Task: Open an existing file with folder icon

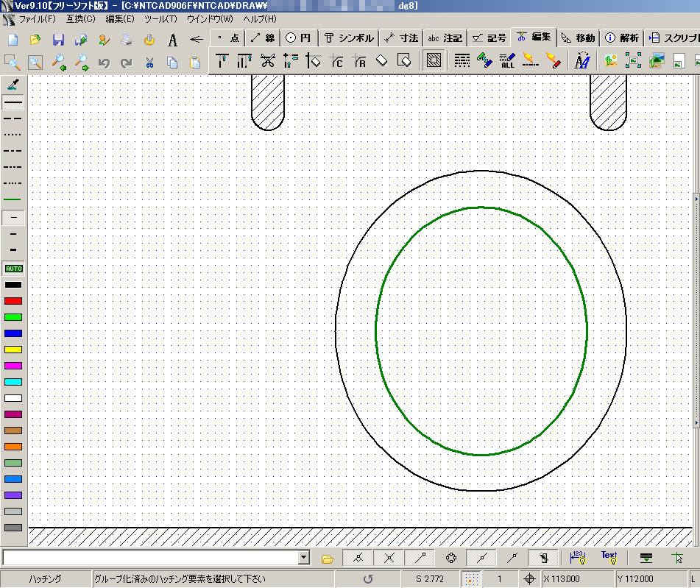Action: coord(35,40)
